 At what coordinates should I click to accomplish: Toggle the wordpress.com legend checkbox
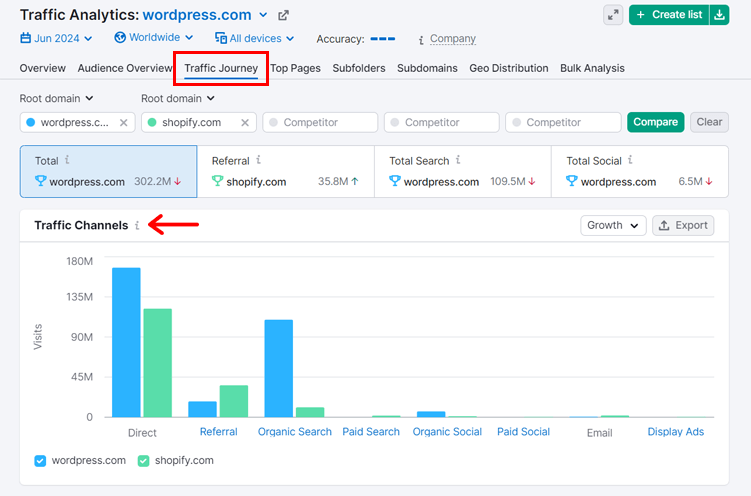tap(40, 461)
